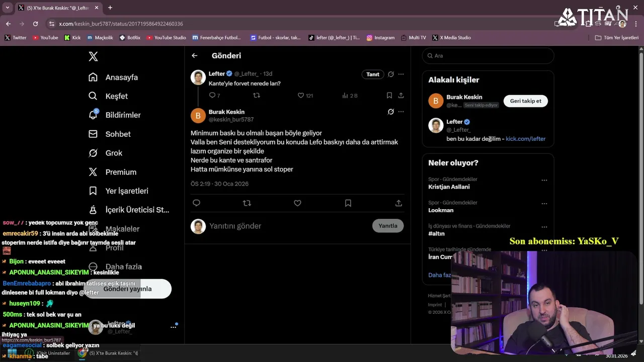
Task: Reply to Burak Keskin's post
Action: 197,203
